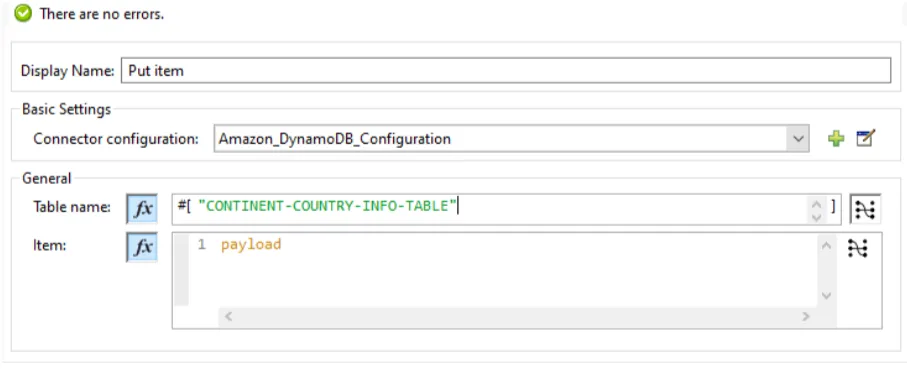Click the Table name field up arrow
This screenshot has width=907, height=369.
[817, 204]
